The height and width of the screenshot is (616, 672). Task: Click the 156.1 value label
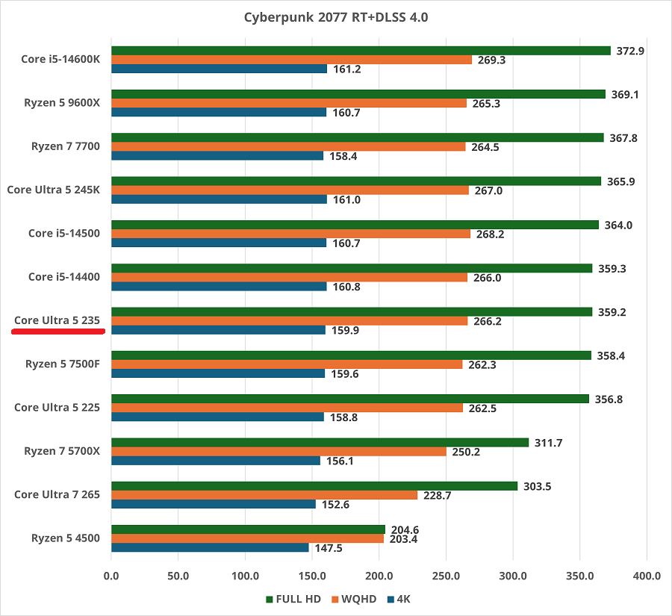pyautogui.click(x=340, y=461)
